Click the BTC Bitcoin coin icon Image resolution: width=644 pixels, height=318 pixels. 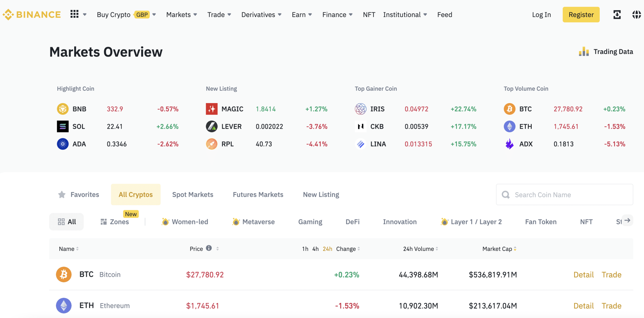coord(64,274)
